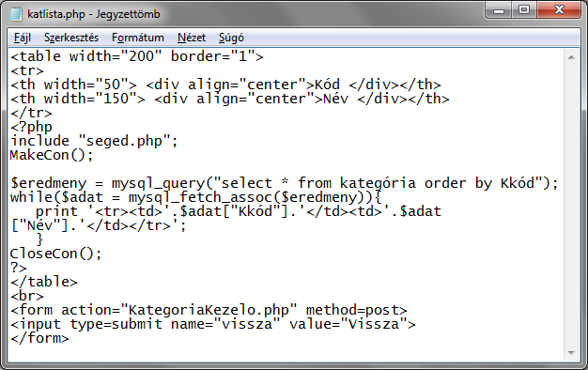Click the first line with table width="200"
The height and width of the screenshot is (370, 588).
click(x=137, y=56)
